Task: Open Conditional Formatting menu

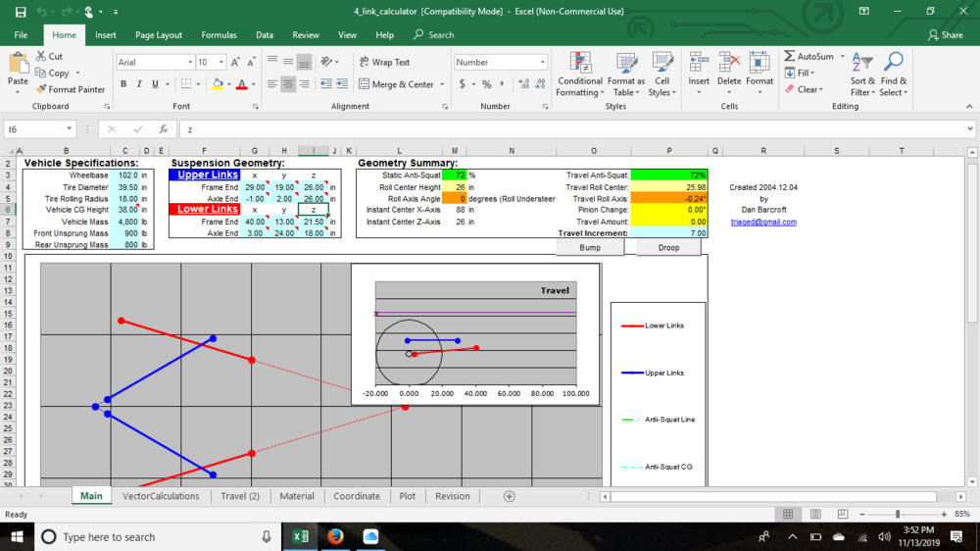Action: tap(580, 75)
